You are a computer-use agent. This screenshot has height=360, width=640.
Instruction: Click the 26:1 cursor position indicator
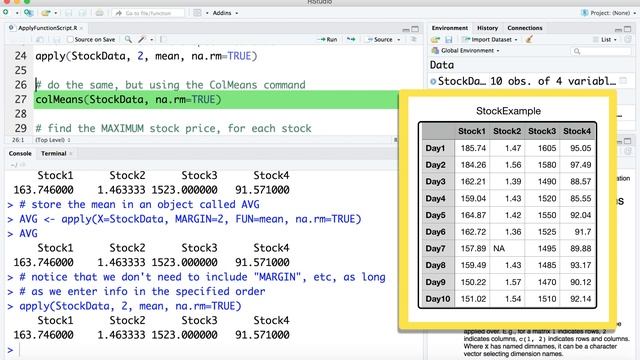pyautogui.click(x=18, y=140)
